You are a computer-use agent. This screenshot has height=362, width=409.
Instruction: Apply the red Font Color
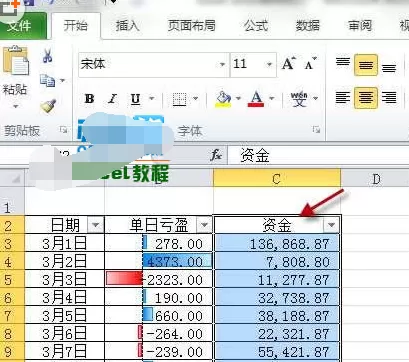point(256,99)
